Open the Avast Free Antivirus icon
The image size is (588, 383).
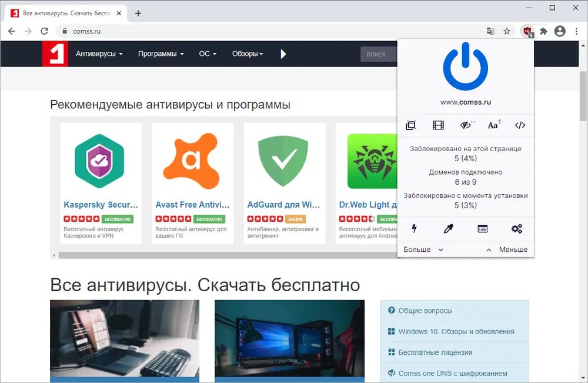[x=191, y=161]
